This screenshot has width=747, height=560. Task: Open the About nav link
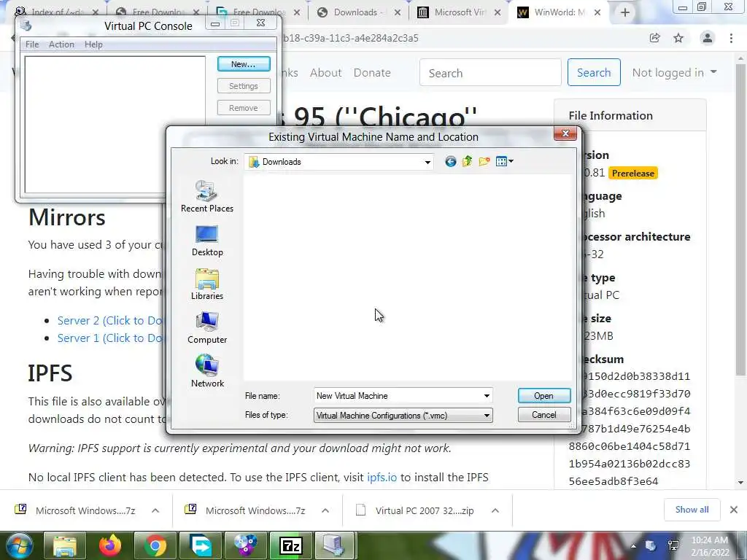click(x=326, y=72)
